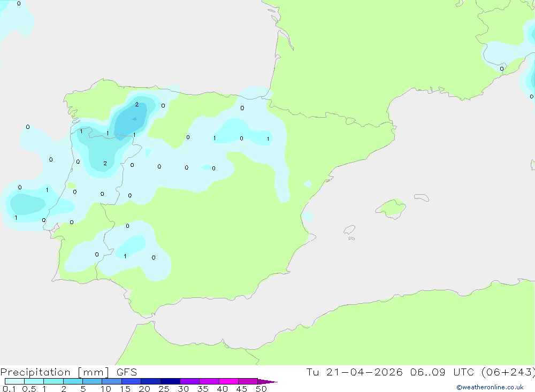The image size is (535, 392).
Task: Click the 20–25 mm legend color swatch
Action: tap(151, 381)
